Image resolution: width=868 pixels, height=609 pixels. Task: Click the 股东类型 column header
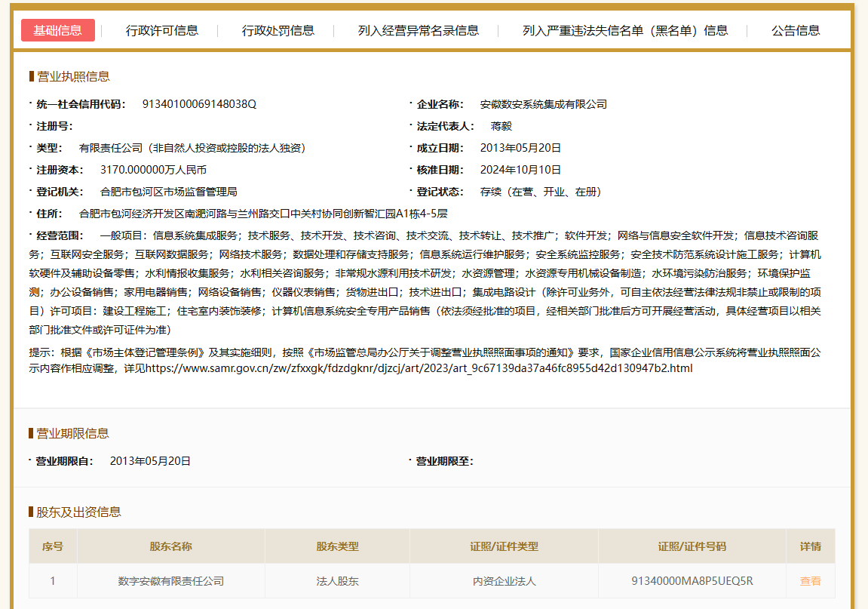coord(338,547)
